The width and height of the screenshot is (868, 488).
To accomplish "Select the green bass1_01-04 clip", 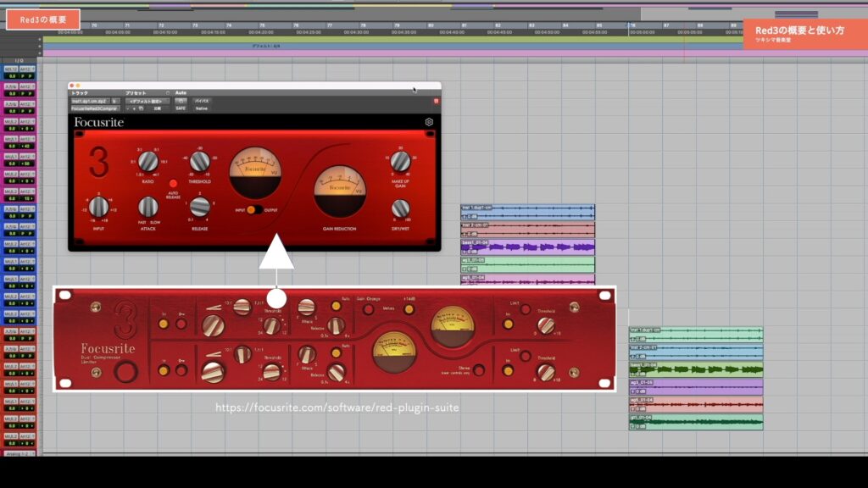I will pyautogui.click(x=696, y=369).
